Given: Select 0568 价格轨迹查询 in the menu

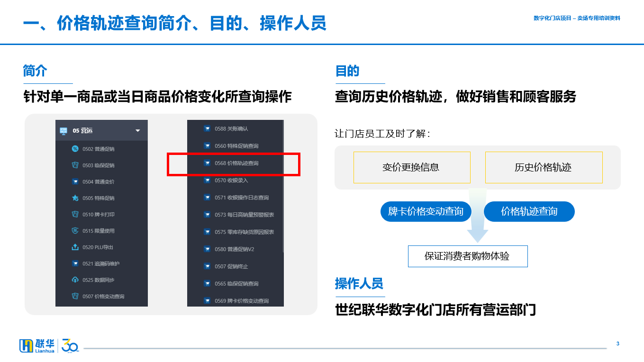Looking at the screenshot, I should tap(235, 163).
